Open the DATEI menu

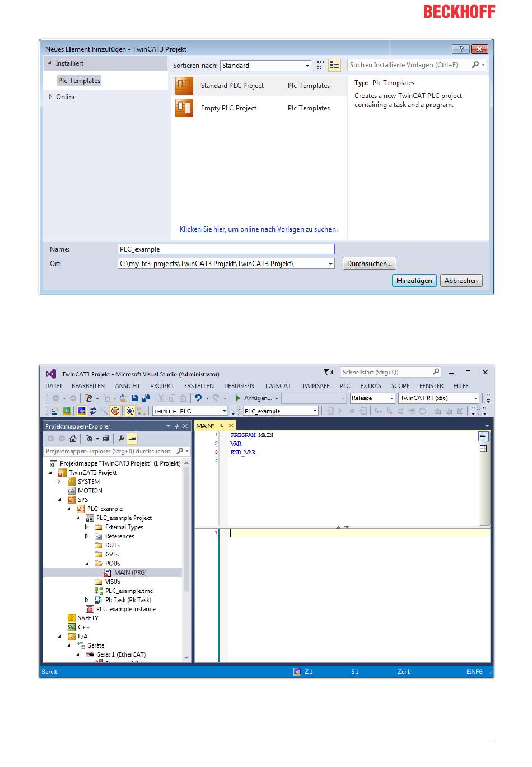(x=54, y=386)
